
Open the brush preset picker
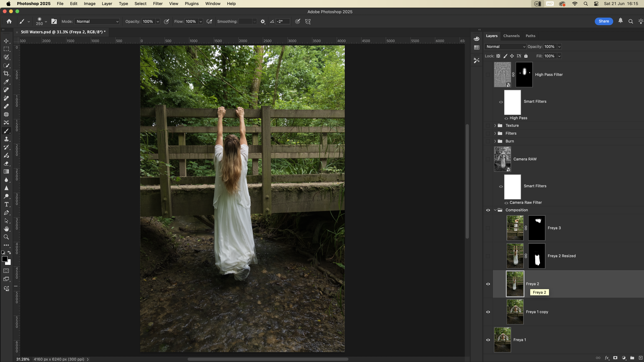[42, 22]
